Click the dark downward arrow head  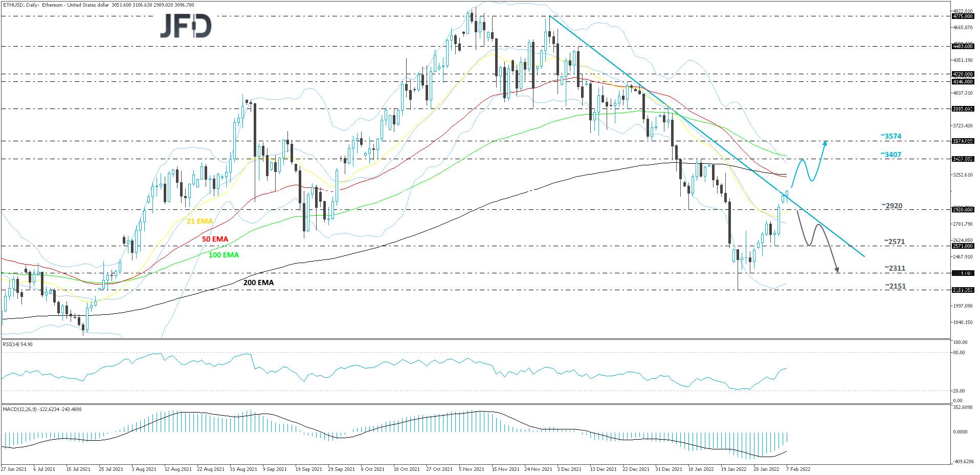coord(837,269)
